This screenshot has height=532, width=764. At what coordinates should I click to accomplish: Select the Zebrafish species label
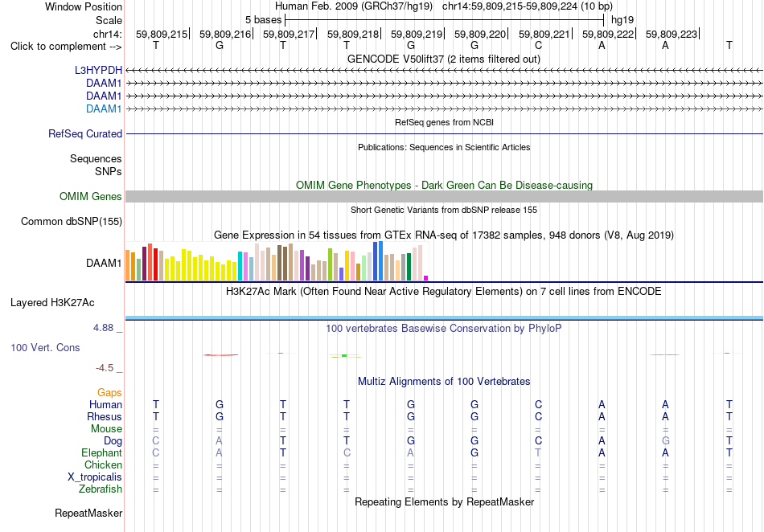(101, 489)
